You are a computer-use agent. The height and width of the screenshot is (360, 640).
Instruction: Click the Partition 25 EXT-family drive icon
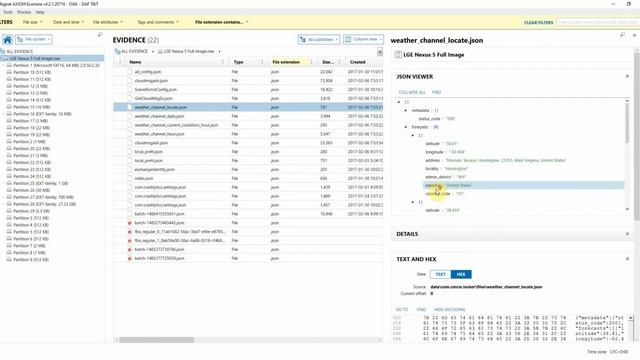(x=9, y=183)
